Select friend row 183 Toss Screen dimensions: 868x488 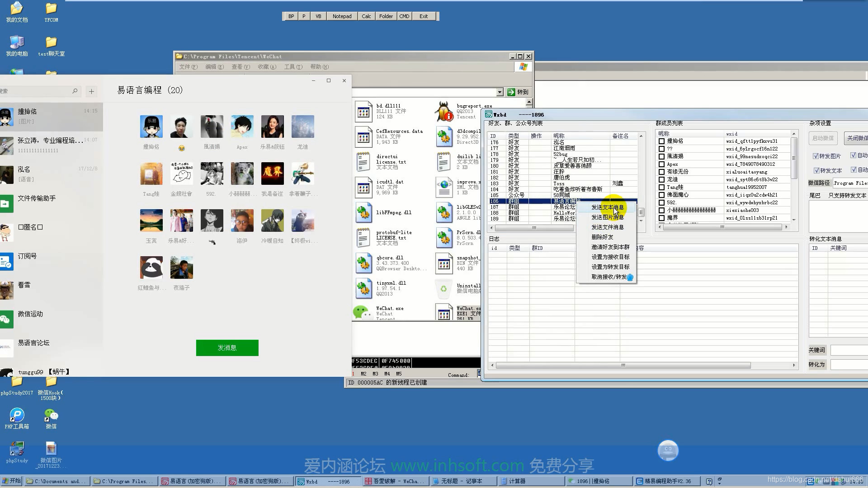[563, 183]
